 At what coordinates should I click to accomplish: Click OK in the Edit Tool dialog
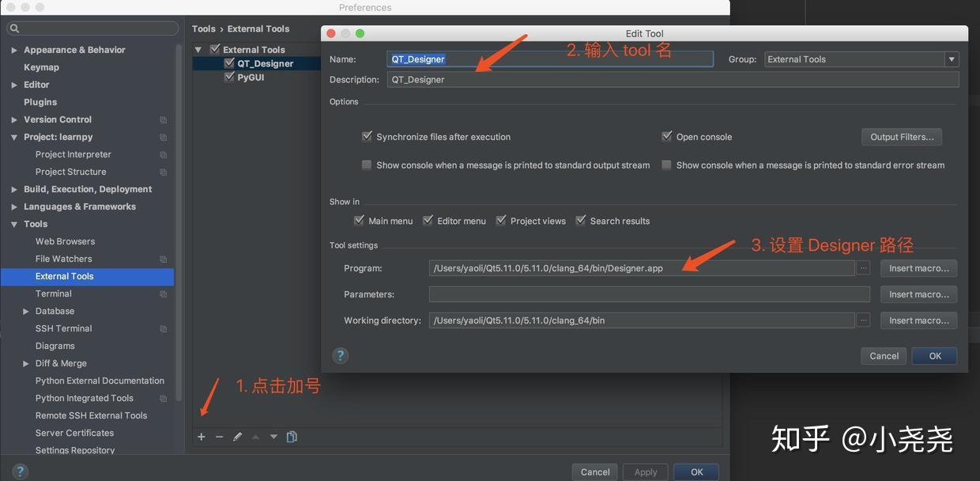coord(934,355)
